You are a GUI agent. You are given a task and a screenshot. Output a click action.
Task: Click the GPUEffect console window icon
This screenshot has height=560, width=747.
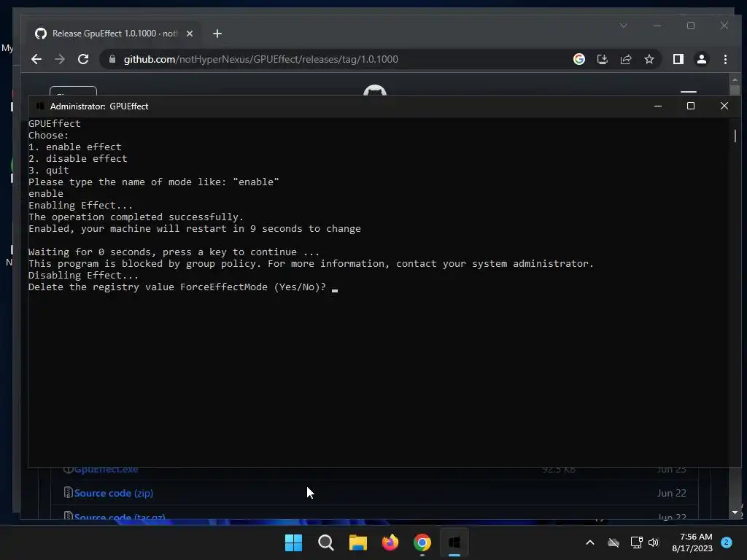click(41, 106)
